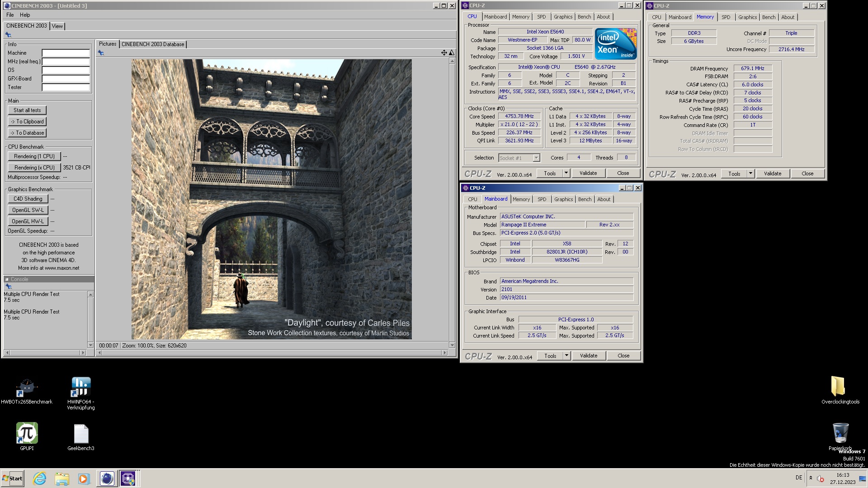Image resolution: width=868 pixels, height=488 pixels.
Task: Launch Internet Explorer from taskbar
Action: click(40, 479)
